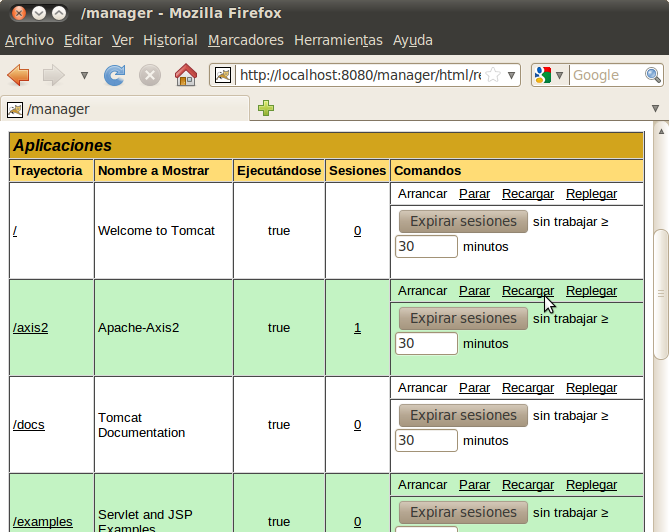Click the scrollbar up arrow
Image resolution: width=669 pixels, height=532 pixels.
point(661,131)
